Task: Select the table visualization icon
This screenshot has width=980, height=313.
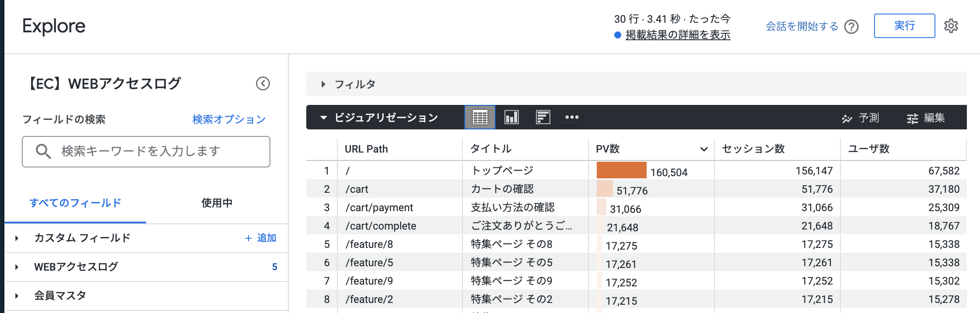Action: coord(480,117)
